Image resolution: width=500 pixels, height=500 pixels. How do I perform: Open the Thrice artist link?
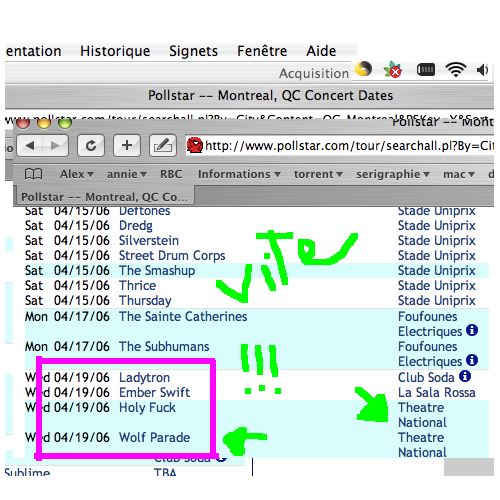click(137, 286)
